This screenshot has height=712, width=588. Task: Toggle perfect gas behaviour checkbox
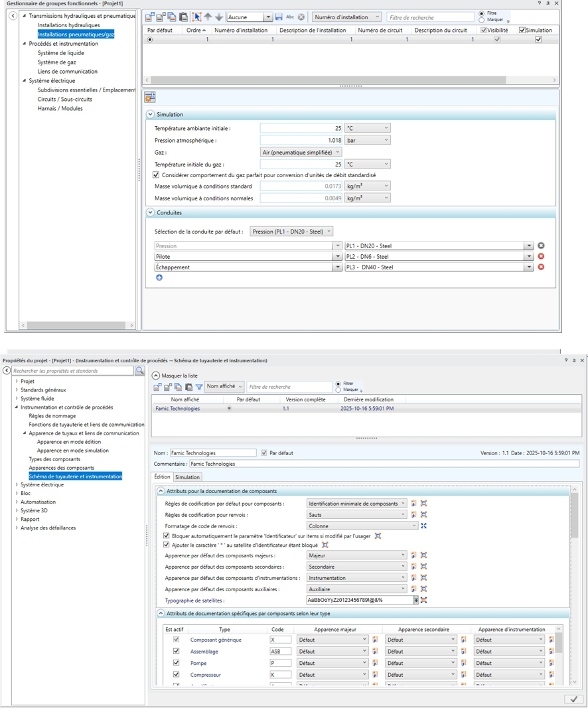156,175
